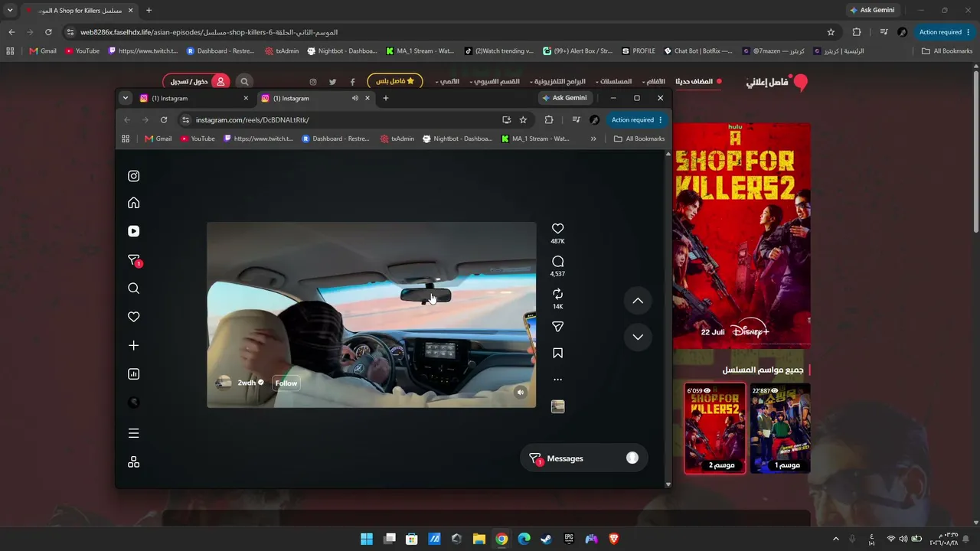Expand tab search in Instagram window
This screenshot has width=980, height=551.
point(126,98)
